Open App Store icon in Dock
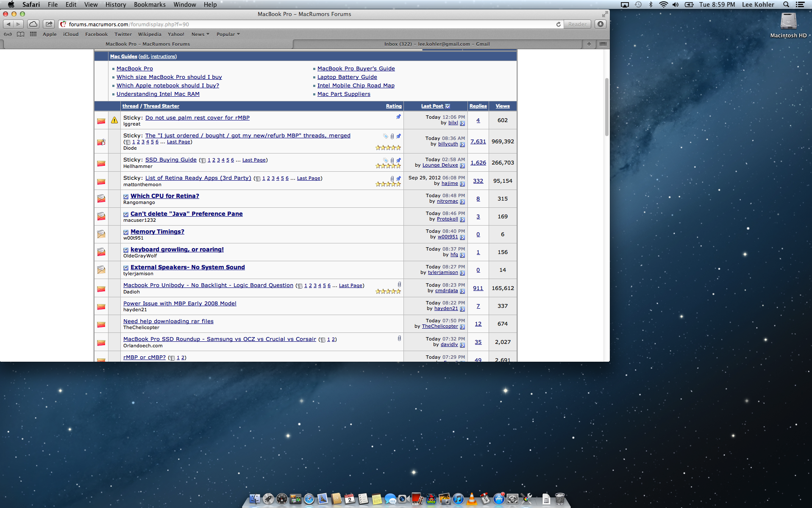812x508 pixels. [x=499, y=499]
